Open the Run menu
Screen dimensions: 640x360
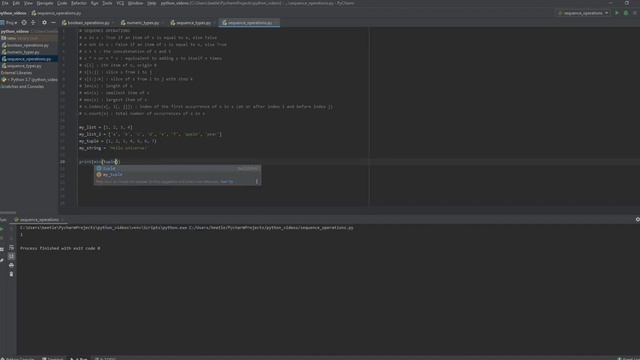(x=95, y=3)
